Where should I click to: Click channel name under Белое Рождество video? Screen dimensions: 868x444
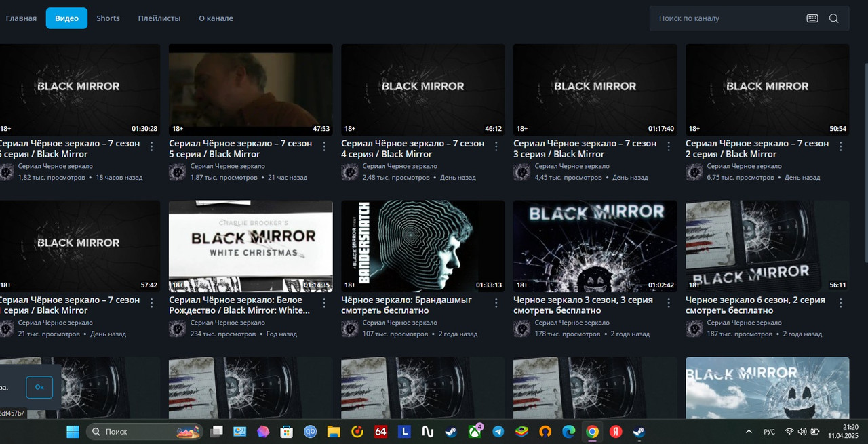tap(227, 323)
